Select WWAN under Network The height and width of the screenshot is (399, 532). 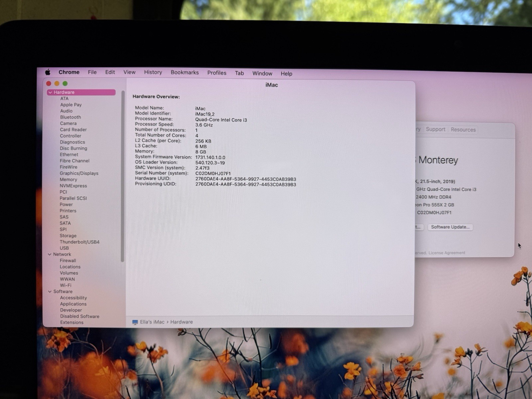[x=67, y=279]
